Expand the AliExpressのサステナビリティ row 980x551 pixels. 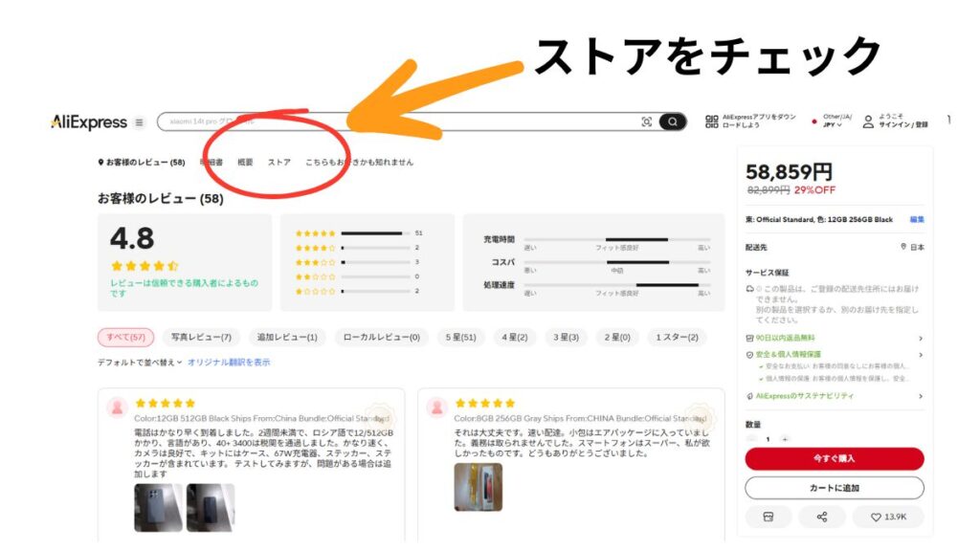click(835, 396)
